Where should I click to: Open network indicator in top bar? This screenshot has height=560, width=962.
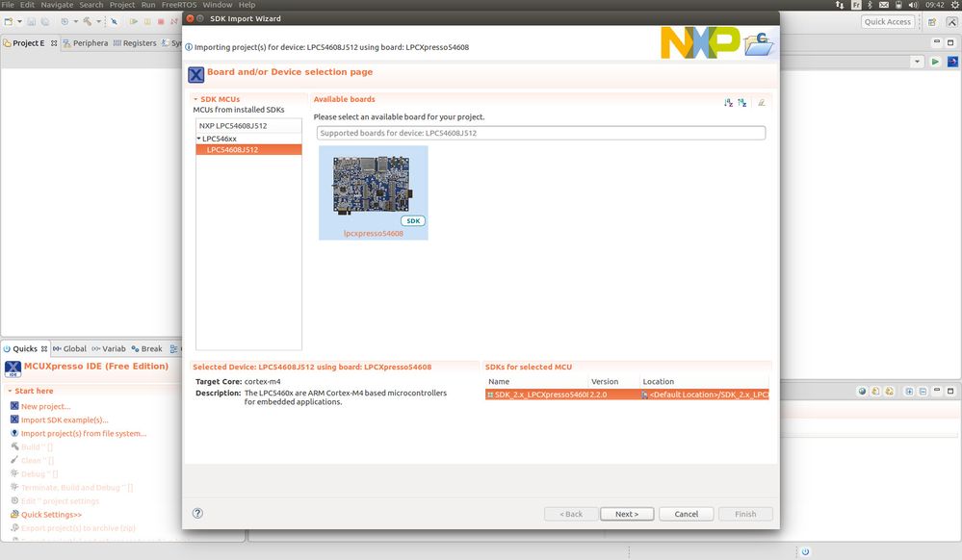[x=840, y=5]
